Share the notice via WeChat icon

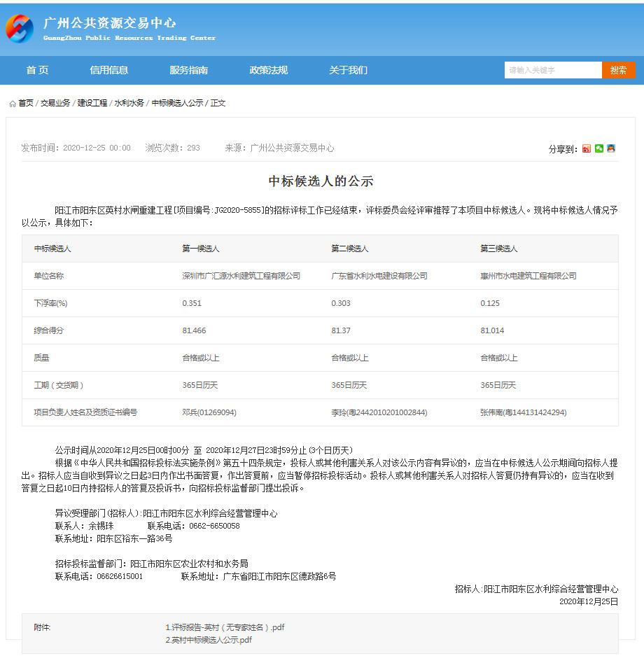(599, 148)
